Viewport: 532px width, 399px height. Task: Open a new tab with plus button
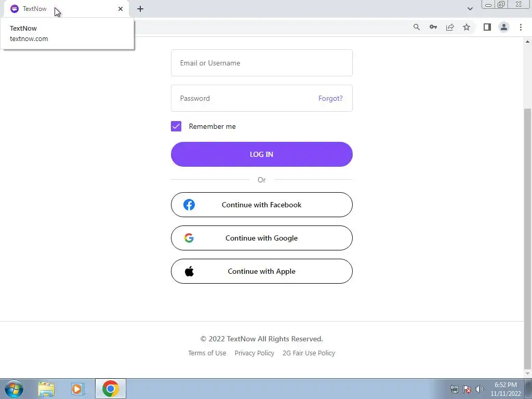pyautogui.click(x=140, y=9)
